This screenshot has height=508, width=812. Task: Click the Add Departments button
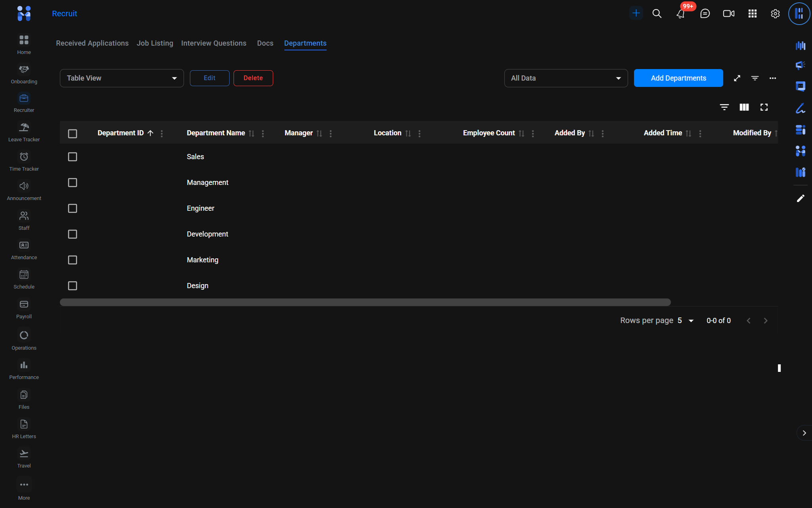(x=678, y=78)
